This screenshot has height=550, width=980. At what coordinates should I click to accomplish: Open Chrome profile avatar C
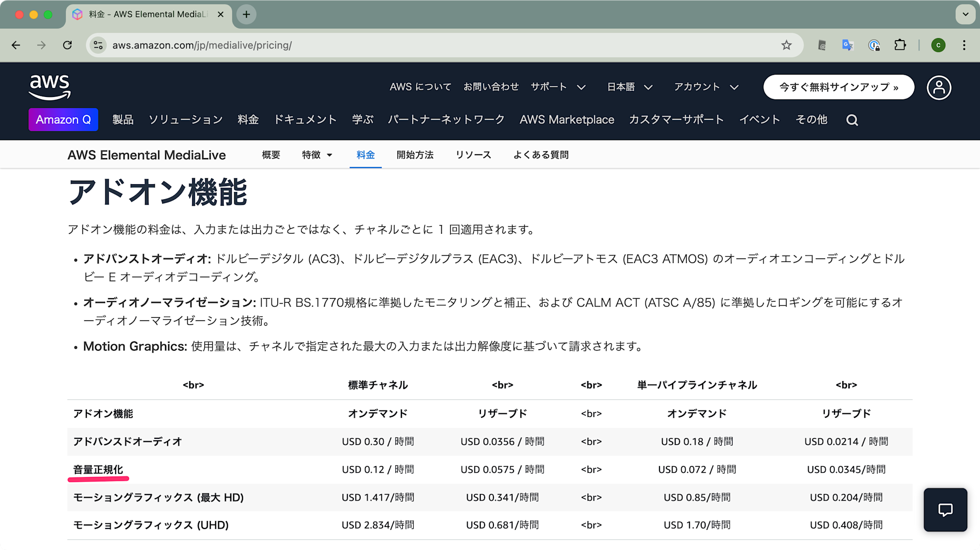coord(938,45)
